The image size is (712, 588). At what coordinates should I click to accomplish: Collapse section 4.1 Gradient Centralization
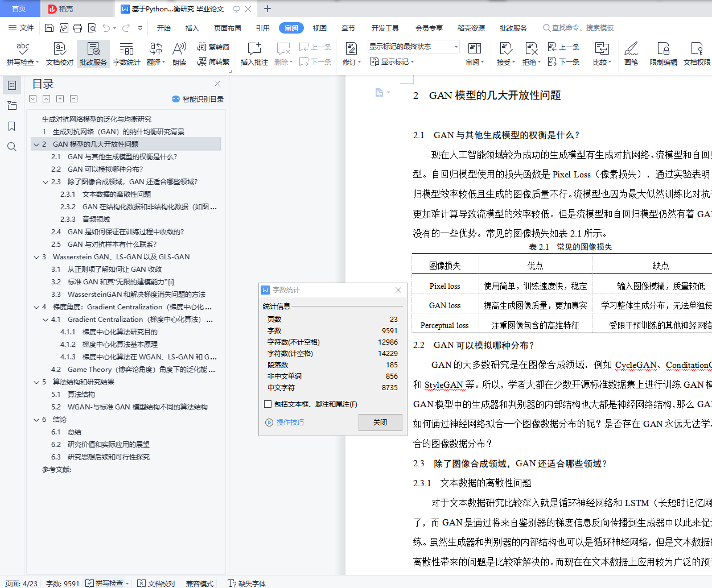pyautogui.click(x=46, y=320)
